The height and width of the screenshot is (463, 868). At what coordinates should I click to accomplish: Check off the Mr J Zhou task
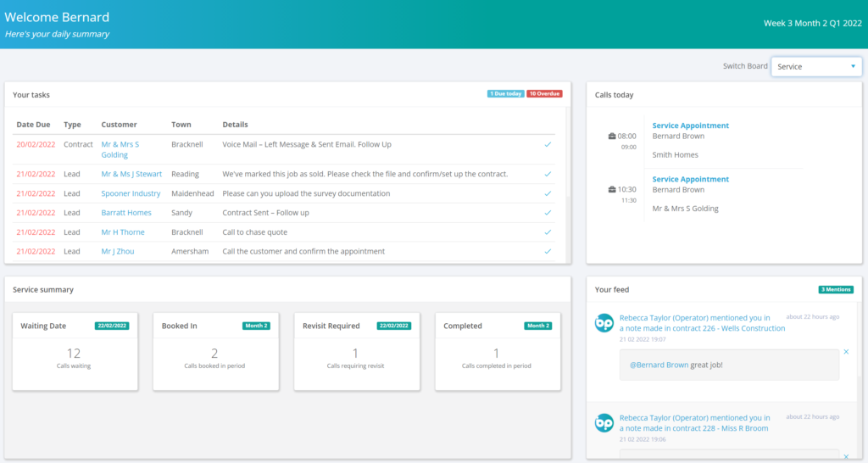[x=548, y=251]
